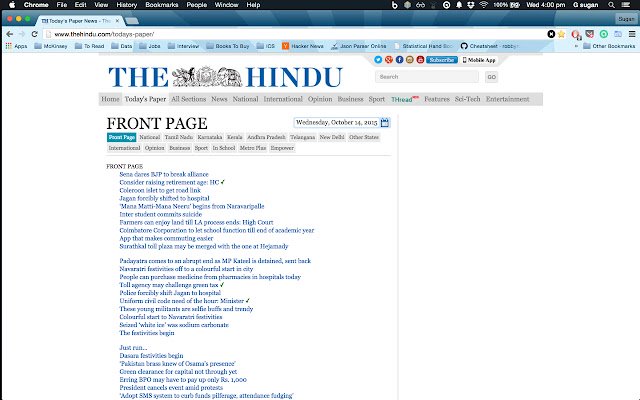Open a new tab button
The width and height of the screenshot is (640, 400).
coord(131,20)
